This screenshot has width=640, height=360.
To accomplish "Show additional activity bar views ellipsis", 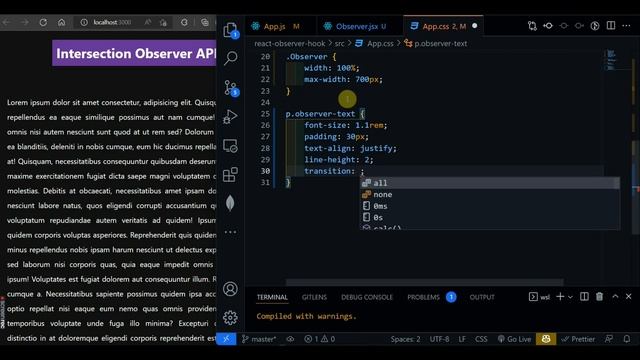I will click(x=230, y=232).
